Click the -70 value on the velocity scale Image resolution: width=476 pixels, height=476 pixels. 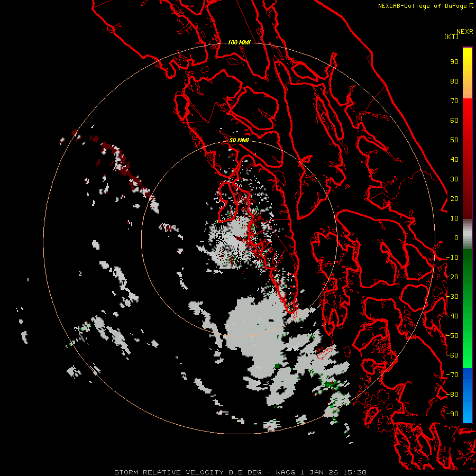click(452, 375)
